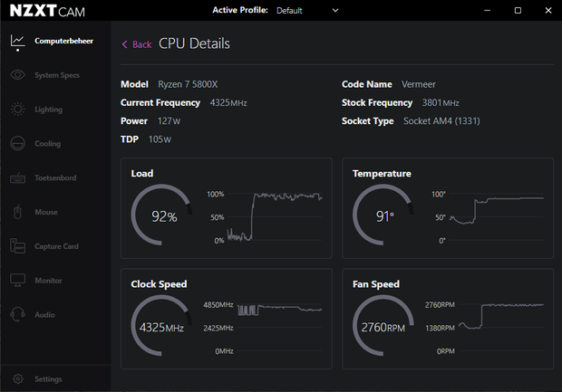Click the Lighting sun icon
The image size is (562, 392).
coord(17,110)
